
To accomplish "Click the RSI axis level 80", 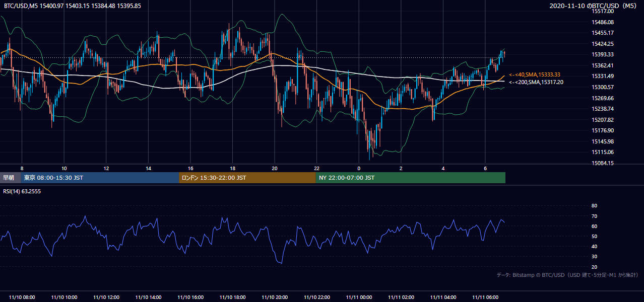I will pyautogui.click(x=594, y=206).
